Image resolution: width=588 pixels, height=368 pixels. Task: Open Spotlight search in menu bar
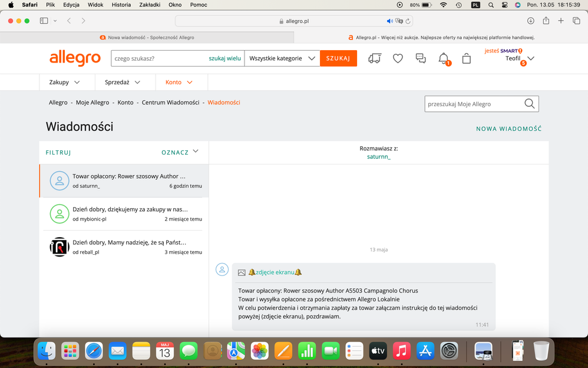click(x=491, y=5)
